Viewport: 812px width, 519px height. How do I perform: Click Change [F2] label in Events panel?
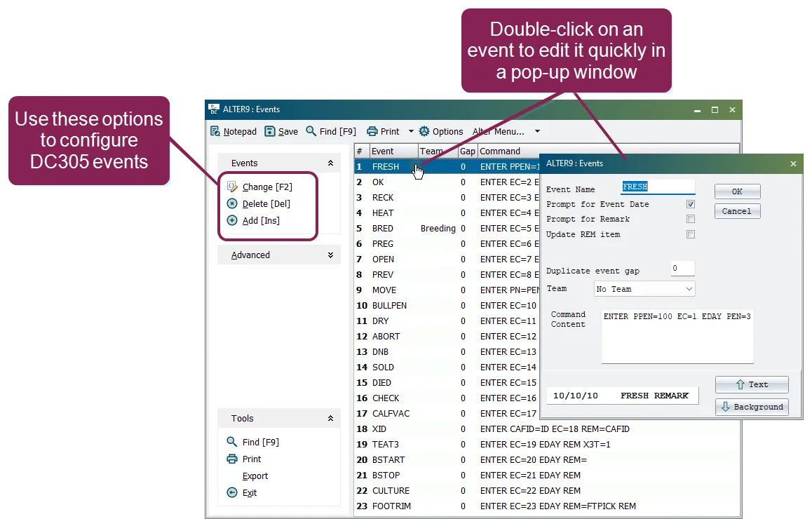pos(267,187)
